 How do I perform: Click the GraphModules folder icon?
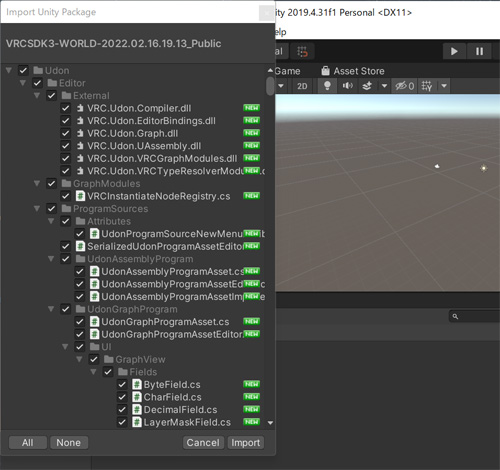point(66,183)
